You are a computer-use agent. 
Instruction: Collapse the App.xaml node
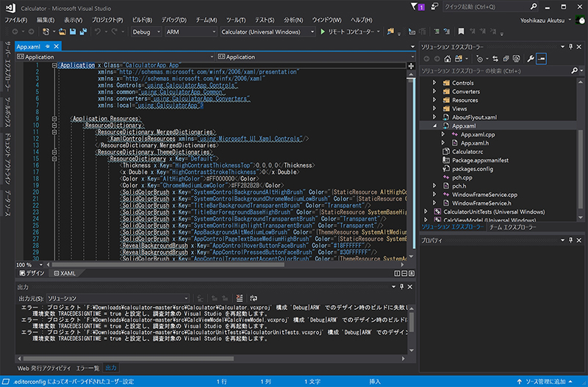point(434,126)
